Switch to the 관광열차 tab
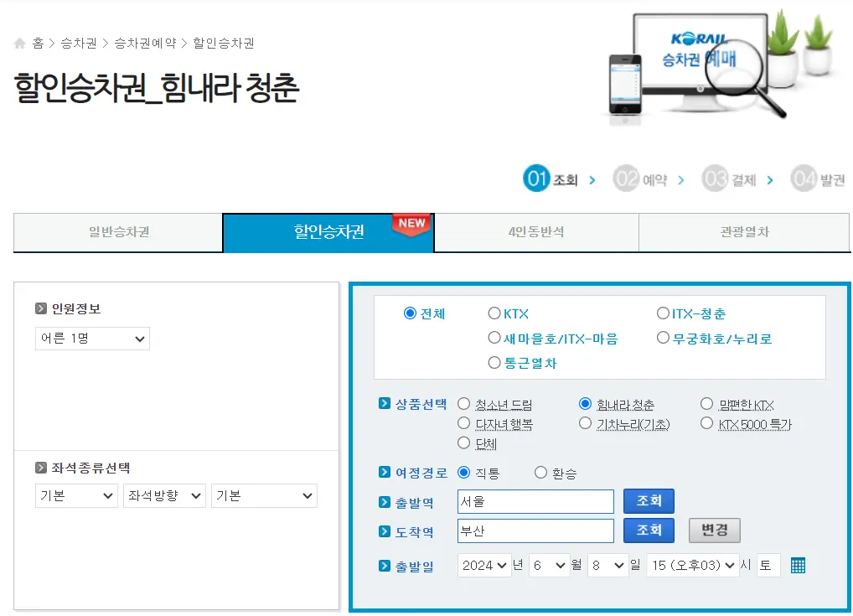This screenshot has width=853, height=616. (x=744, y=232)
